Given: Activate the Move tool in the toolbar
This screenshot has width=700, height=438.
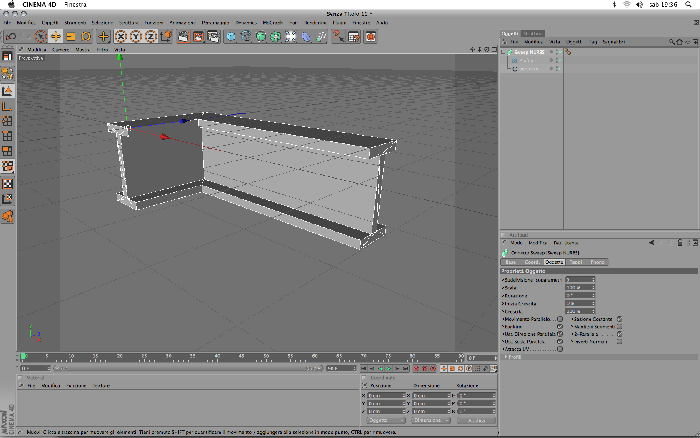Looking at the screenshot, I should tap(56, 36).
